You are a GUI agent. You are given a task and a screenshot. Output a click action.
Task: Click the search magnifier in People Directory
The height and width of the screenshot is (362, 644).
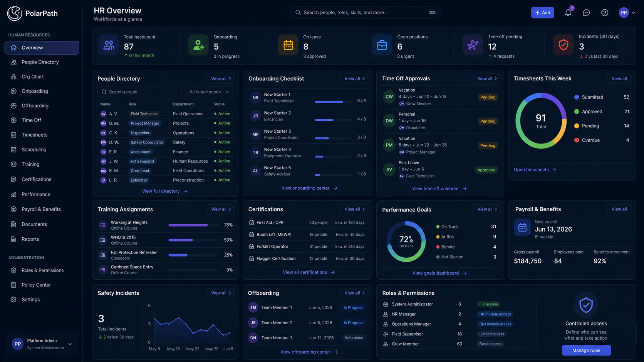[104, 92]
